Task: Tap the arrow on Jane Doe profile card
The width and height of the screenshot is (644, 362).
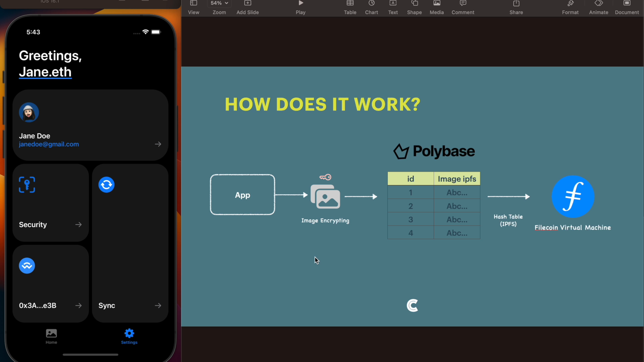Action: tap(158, 144)
